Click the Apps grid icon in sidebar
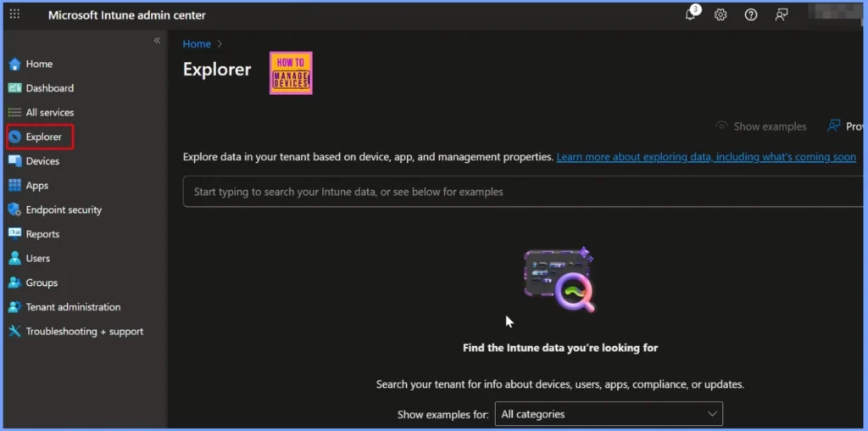This screenshot has width=868, height=431. point(14,186)
